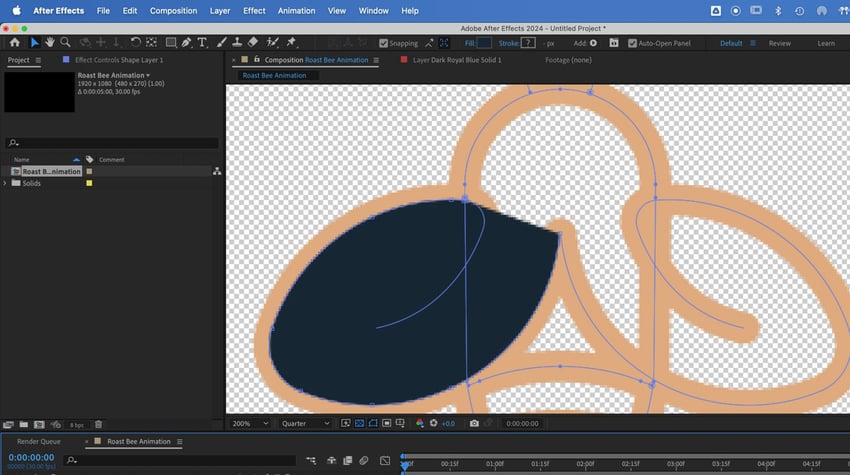Click the Add shape attribute button
This screenshot has height=475, width=850.
593,43
